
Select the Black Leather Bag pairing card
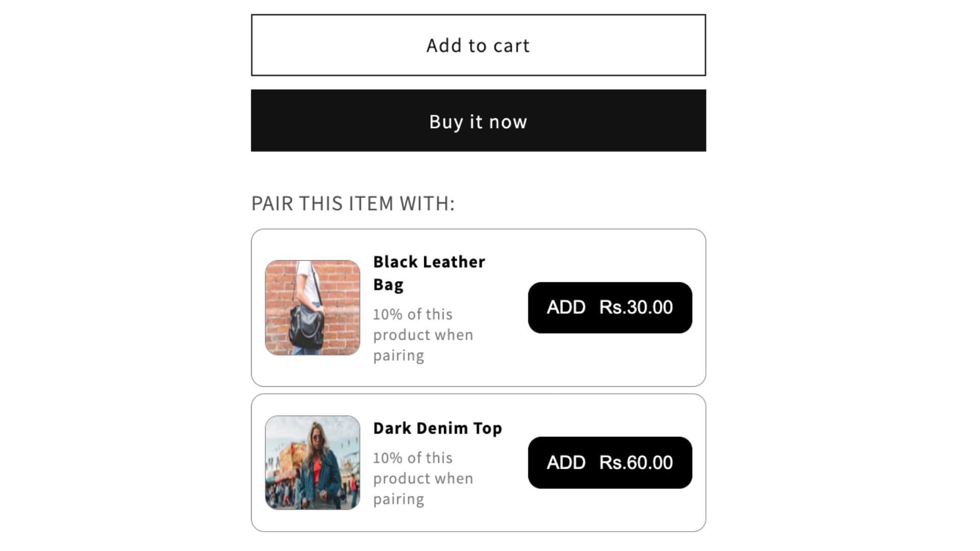[x=478, y=307]
